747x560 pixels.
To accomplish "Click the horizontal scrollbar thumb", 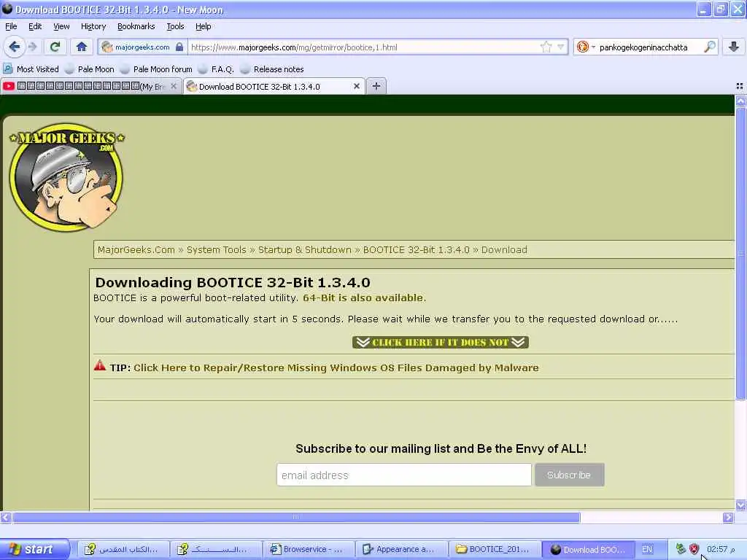I will [x=296, y=517].
